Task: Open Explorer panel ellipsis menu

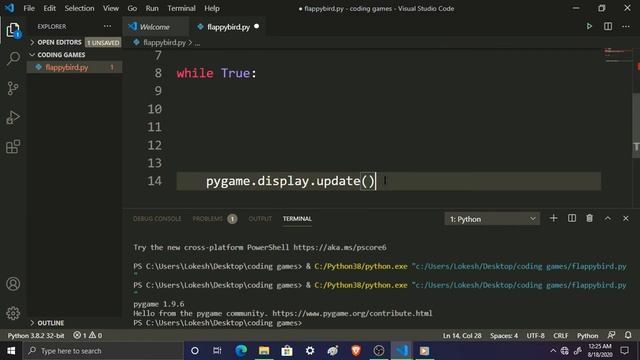Action: click(107, 26)
